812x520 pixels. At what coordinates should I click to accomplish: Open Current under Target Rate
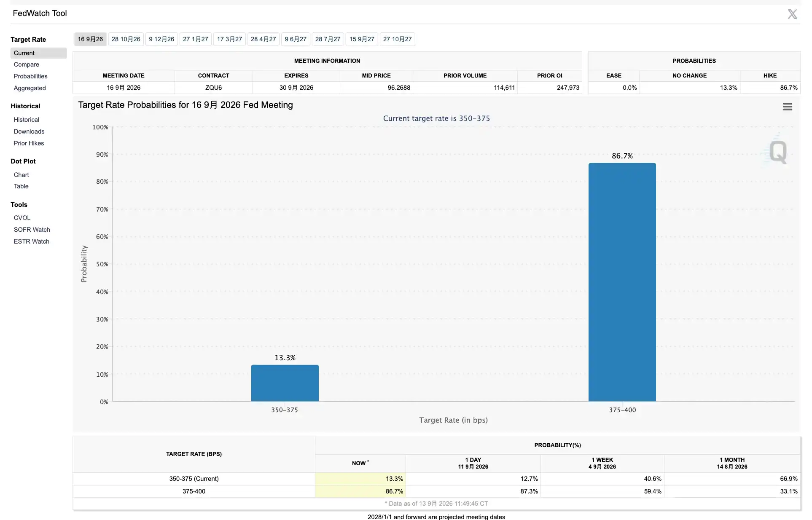pos(39,53)
